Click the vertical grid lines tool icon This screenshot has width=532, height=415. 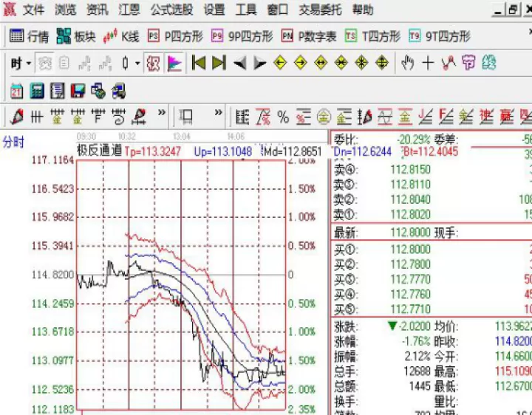point(37,117)
